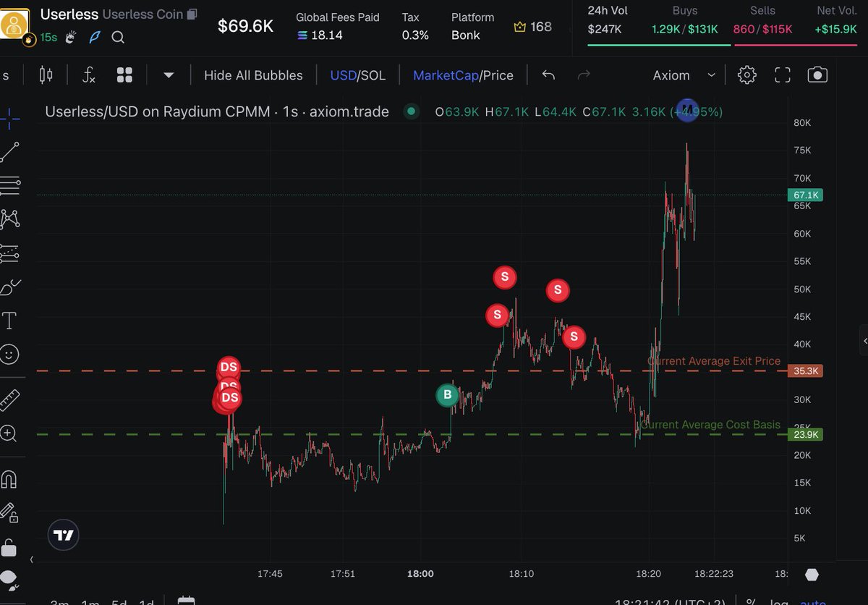Screen dimensions: 868x605
Task: Collapse the left drawing toolbar arrow
Action: [31, 559]
